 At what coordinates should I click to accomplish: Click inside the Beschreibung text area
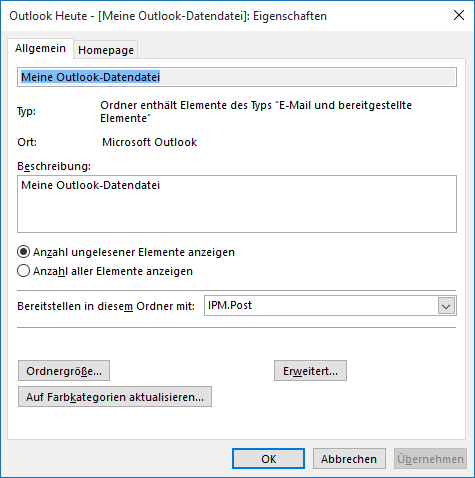pos(237,204)
